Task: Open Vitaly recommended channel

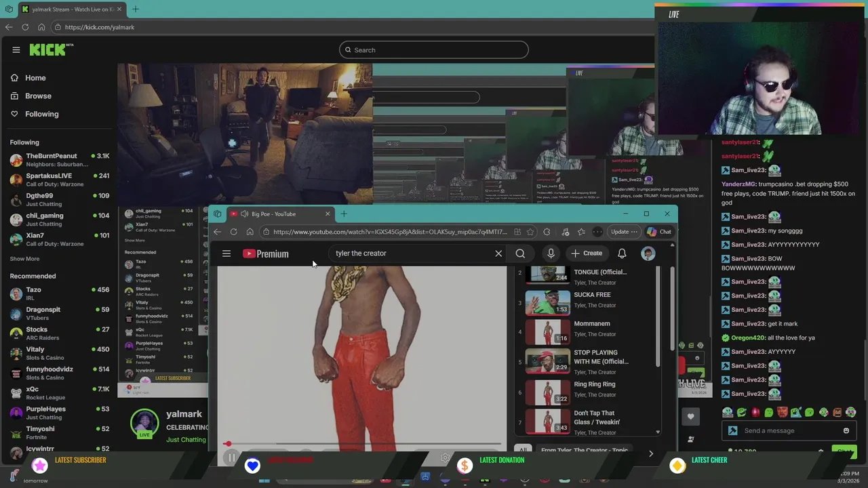Action: click(60, 354)
